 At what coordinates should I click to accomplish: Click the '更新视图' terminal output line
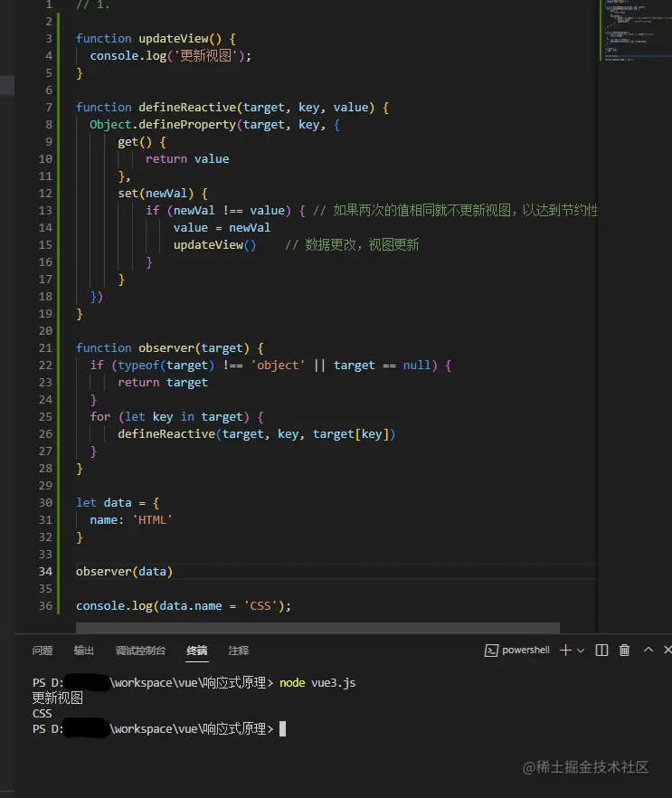coord(58,698)
